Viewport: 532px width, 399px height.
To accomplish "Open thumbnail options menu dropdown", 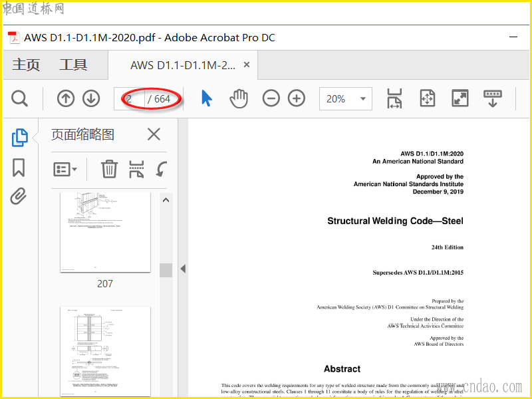I will (x=65, y=169).
